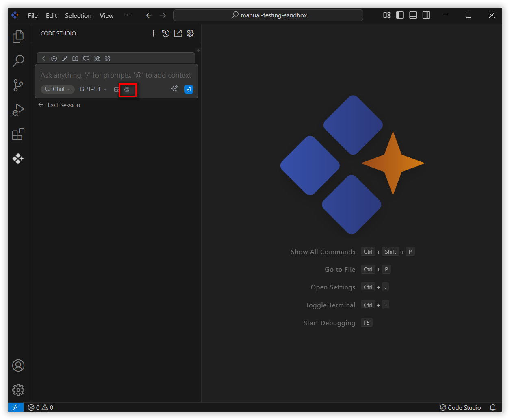Click the F5 key hint
Screen dimensions: 510x420
367,322
